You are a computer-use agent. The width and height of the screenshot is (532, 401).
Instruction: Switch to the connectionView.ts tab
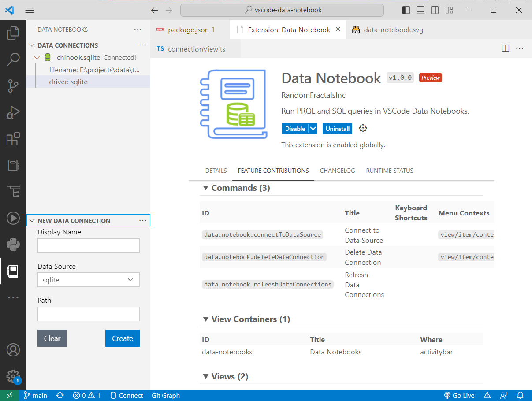(x=195, y=49)
